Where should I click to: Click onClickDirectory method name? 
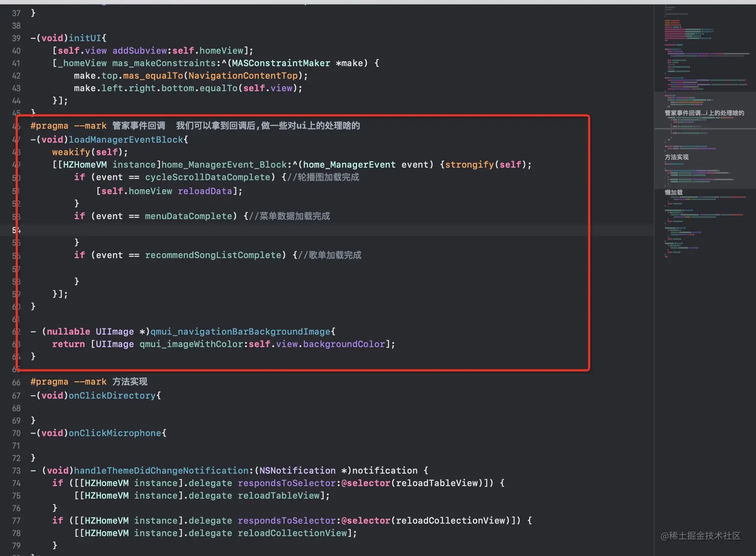pyautogui.click(x=112, y=395)
